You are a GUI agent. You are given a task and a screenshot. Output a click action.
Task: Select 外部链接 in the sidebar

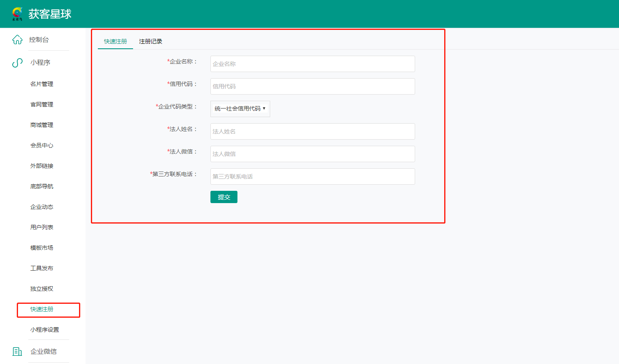pos(42,166)
